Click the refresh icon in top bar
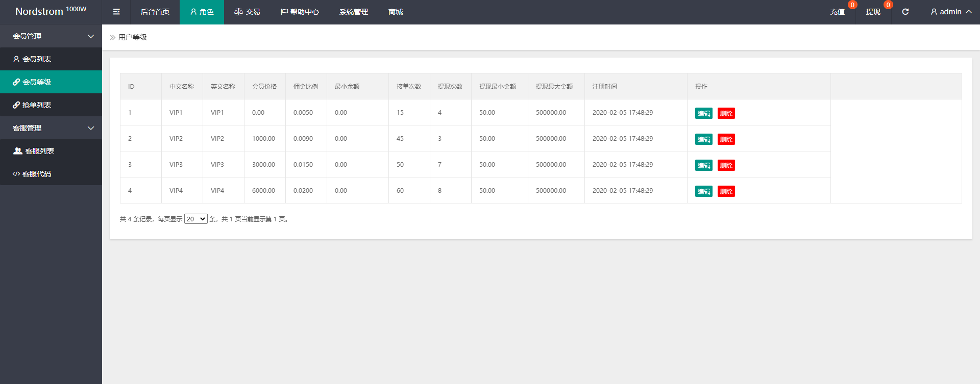 pyautogui.click(x=905, y=12)
